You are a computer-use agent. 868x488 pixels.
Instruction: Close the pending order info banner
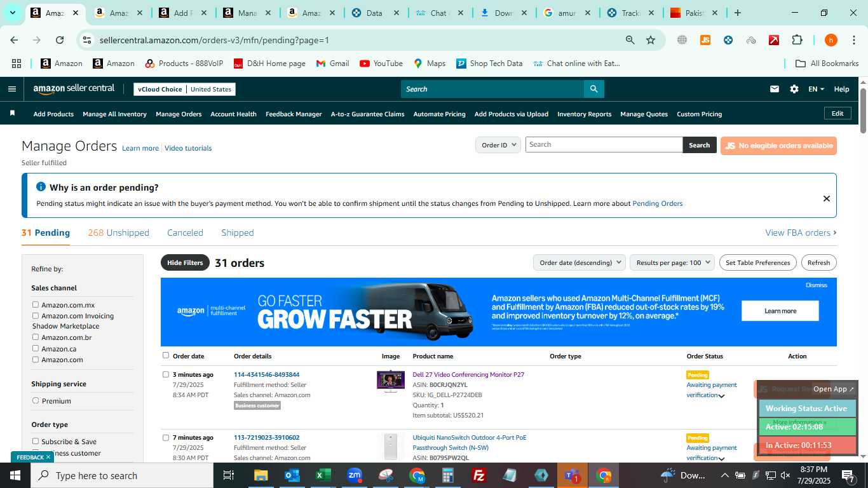tap(826, 198)
